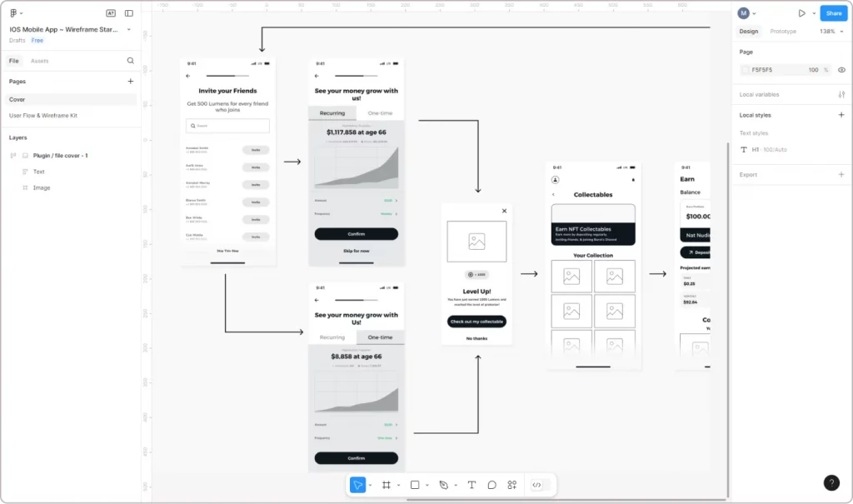Click the vertical canvas scrollbar

click(727, 318)
